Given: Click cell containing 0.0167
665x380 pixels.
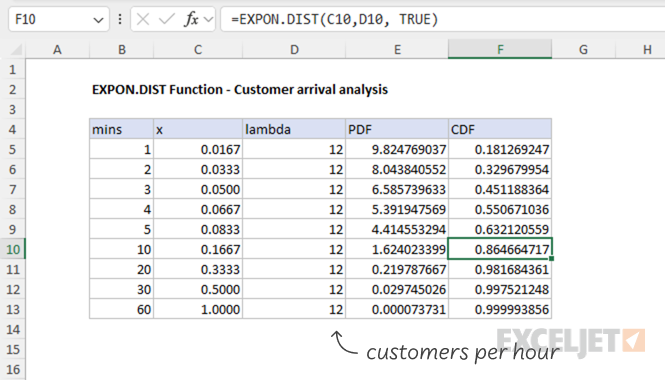Looking at the screenshot, I should (x=198, y=149).
